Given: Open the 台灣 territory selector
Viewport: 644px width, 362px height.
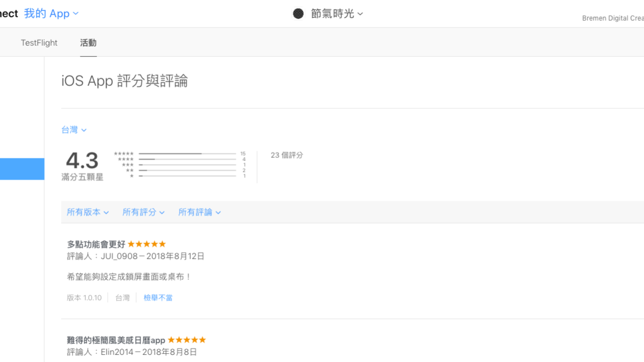Looking at the screenshot, I should (x=74, y=130).
